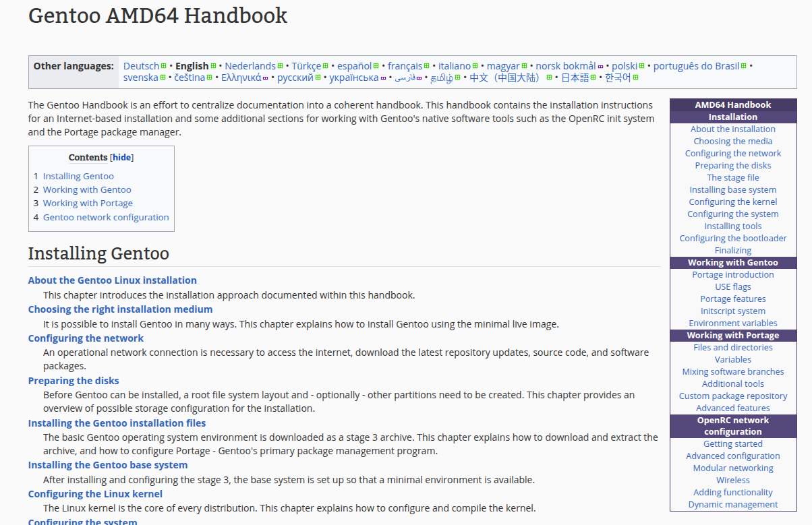Screen dimensions: 812x525
Task: Open sidebar link Advanced features
Action: tap(733, 408)
